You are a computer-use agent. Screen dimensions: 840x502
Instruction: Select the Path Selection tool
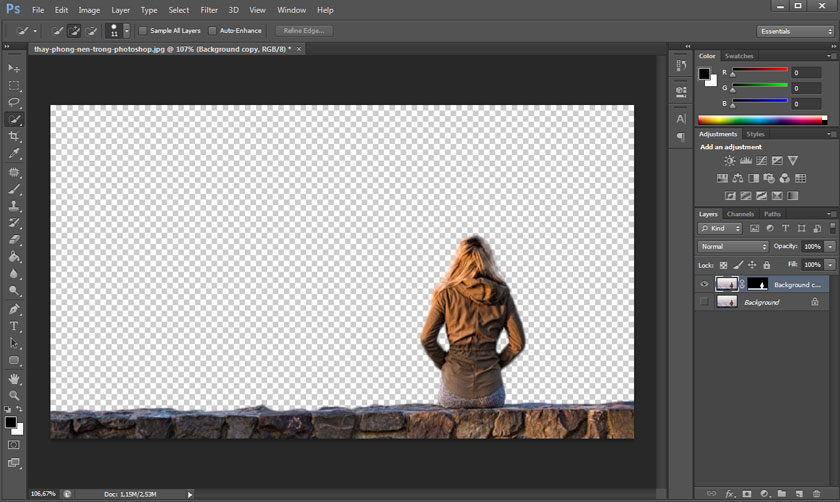click(x=14, y=343)
